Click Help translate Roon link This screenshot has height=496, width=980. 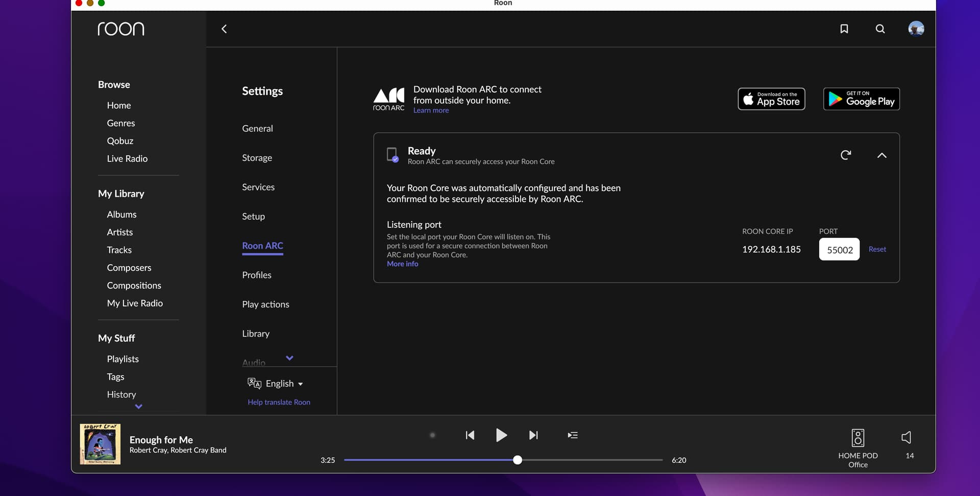(279, 402)
